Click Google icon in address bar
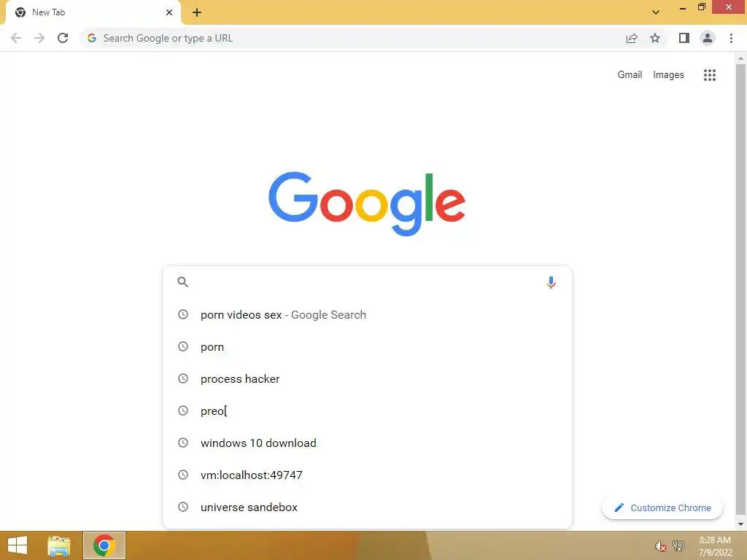 92,38
